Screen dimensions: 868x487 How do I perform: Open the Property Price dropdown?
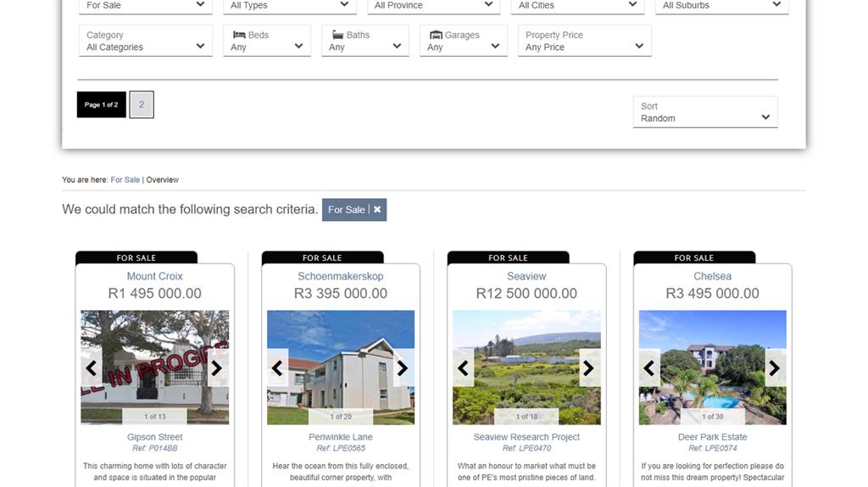[584, 42]
